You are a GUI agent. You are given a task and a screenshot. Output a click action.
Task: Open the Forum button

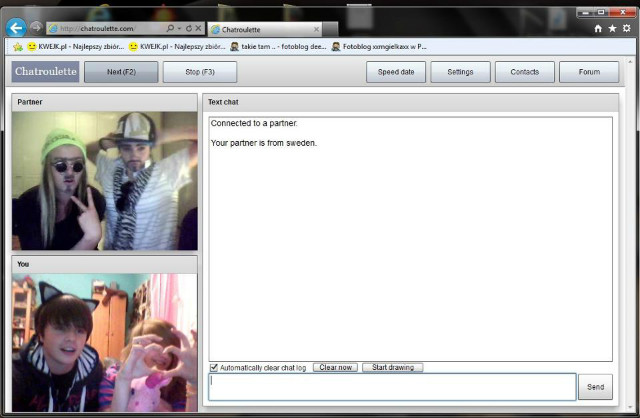point(589,72)
